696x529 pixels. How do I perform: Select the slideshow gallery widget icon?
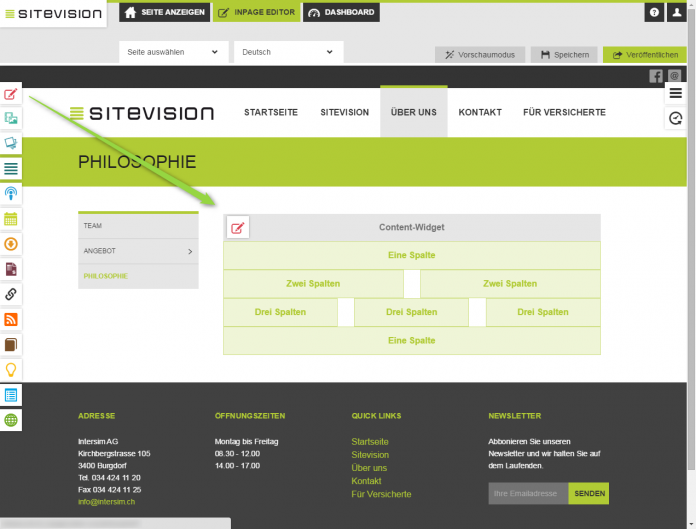point(11,143)
